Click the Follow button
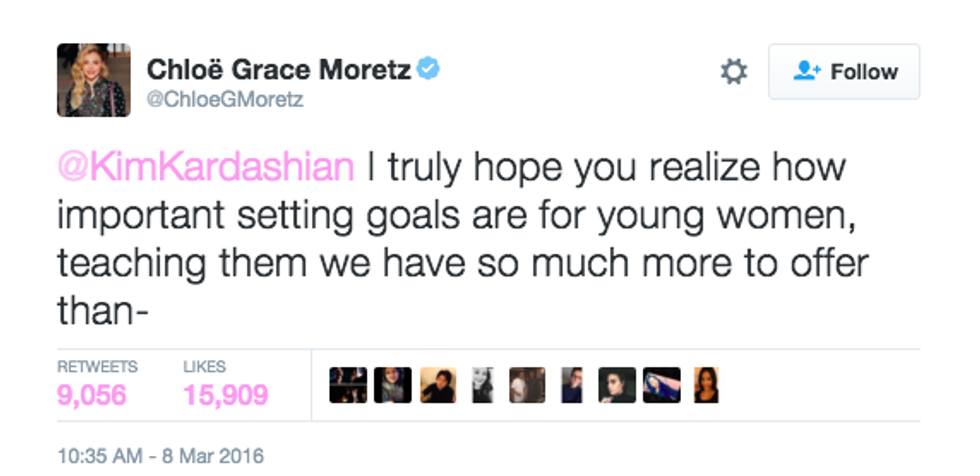Image resolution: width=980 pixels, height=476 pixels. click(x=843, y=72)
